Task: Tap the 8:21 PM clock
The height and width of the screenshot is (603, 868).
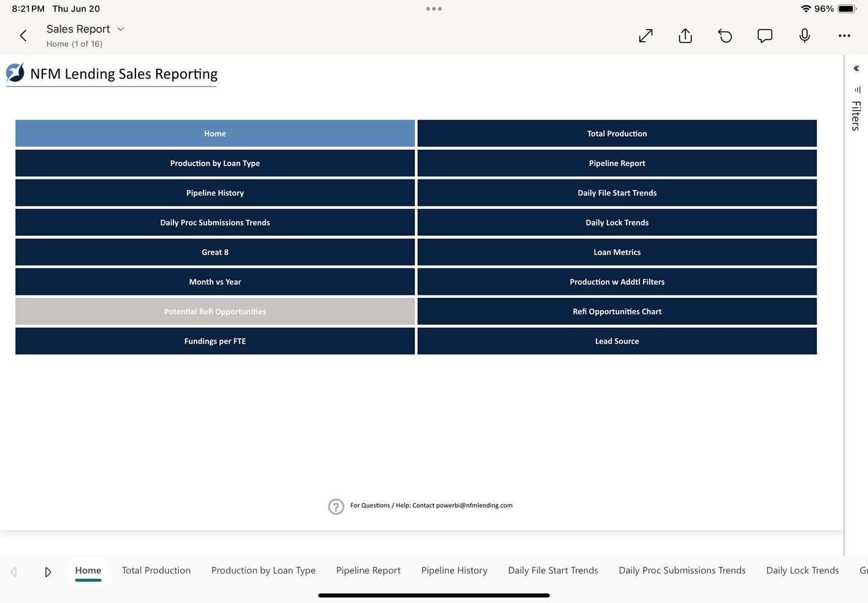Action: coord(28,9)
